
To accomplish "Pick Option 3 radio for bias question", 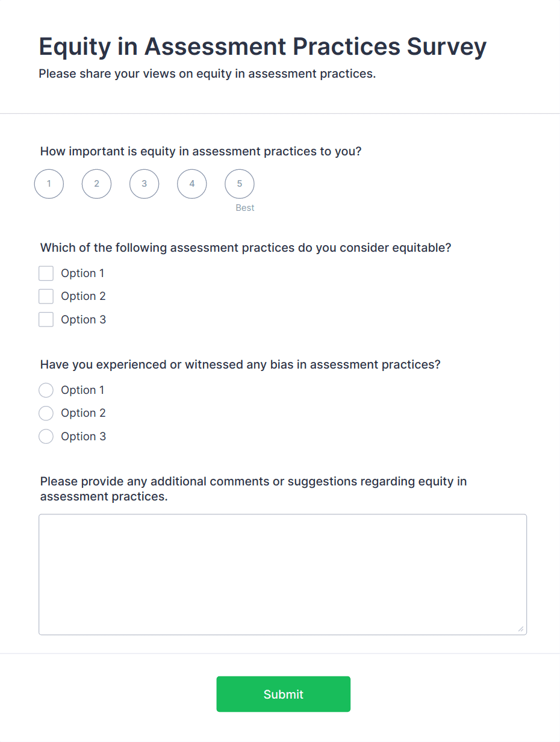I will [46, 437].
